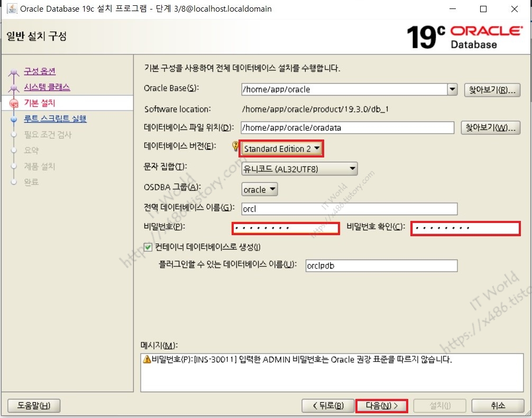The width and height of the screenshot is (532, 418).
Task: Click the Java icon in the title bar
Action: click(12, 8)
